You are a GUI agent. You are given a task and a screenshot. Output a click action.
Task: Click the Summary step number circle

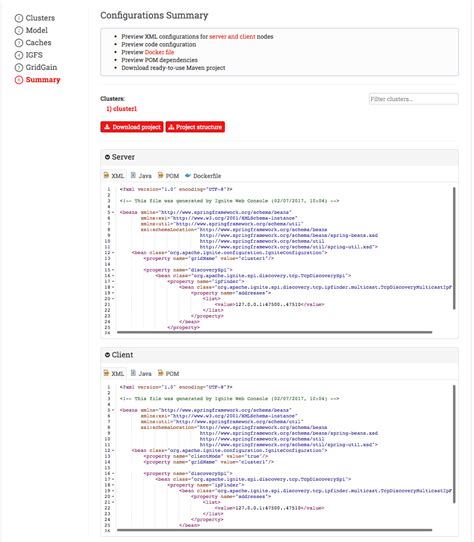click(x=19, y=80)
